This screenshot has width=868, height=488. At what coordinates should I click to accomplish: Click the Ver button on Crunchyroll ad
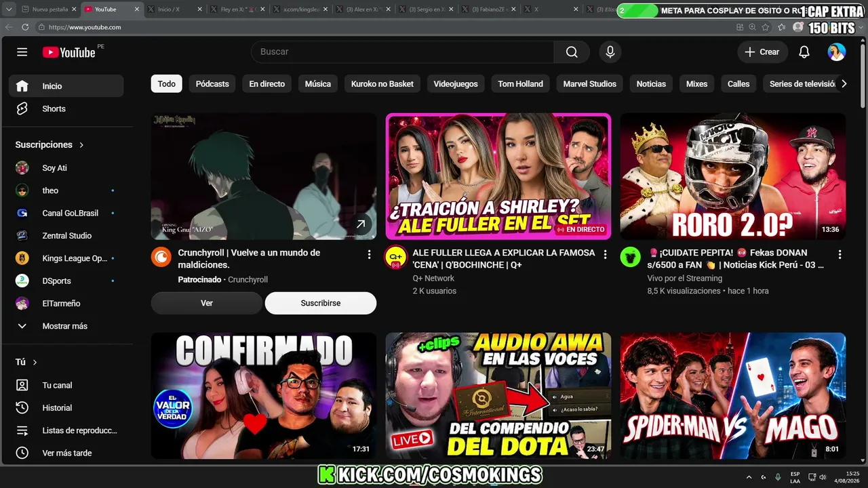pos(207,303)
